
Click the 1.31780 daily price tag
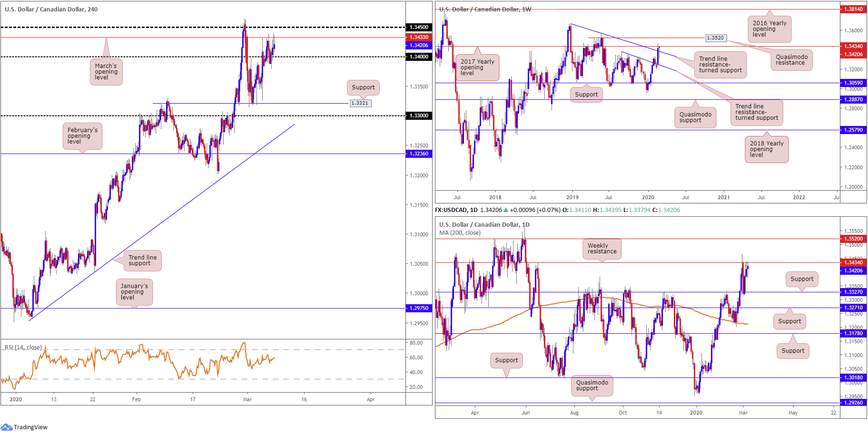853,333
